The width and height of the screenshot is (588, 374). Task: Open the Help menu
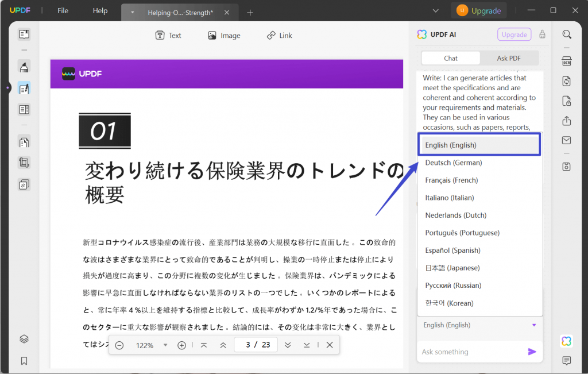point(100,10)
